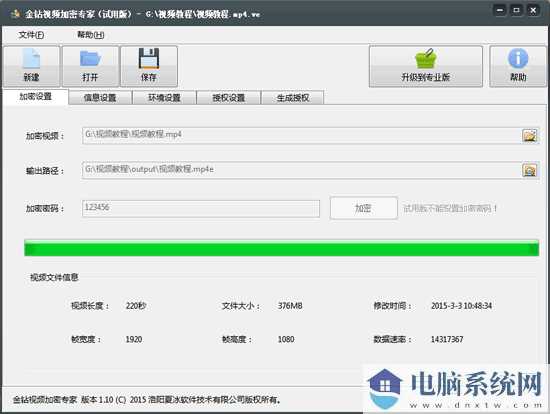Image resolution: width=550 pixels, height=414 pixels.
Task: Click the 视频长度 value 220秒
Action: pyautogui.click(x=136, y=306)
